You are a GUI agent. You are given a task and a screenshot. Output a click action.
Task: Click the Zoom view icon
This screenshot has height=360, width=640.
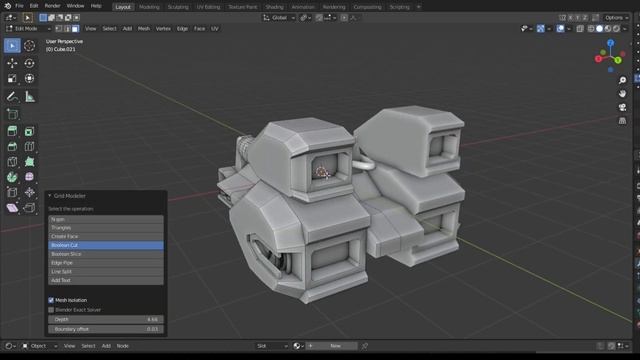pyautogui.click(x=622, y=80)
